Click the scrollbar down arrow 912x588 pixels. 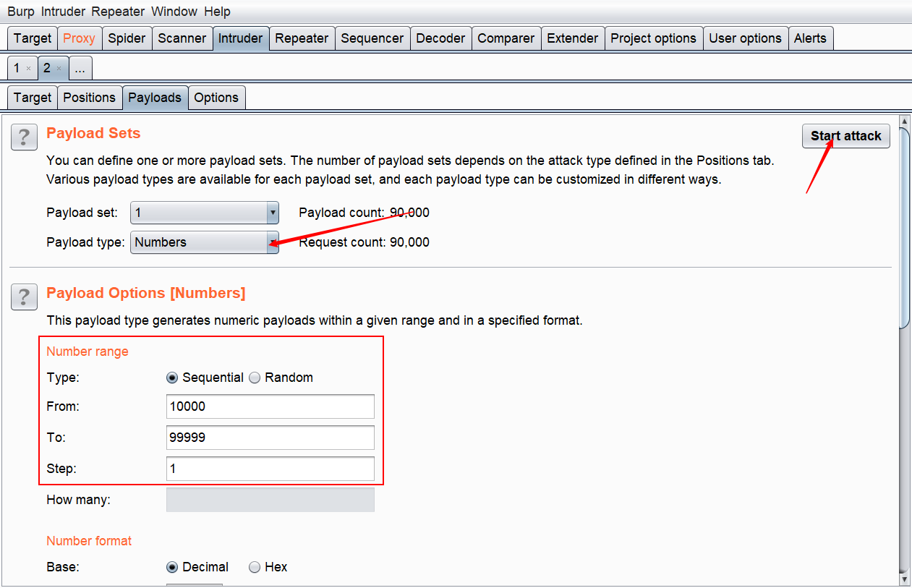pyautogui.click(x=904, y=579)
